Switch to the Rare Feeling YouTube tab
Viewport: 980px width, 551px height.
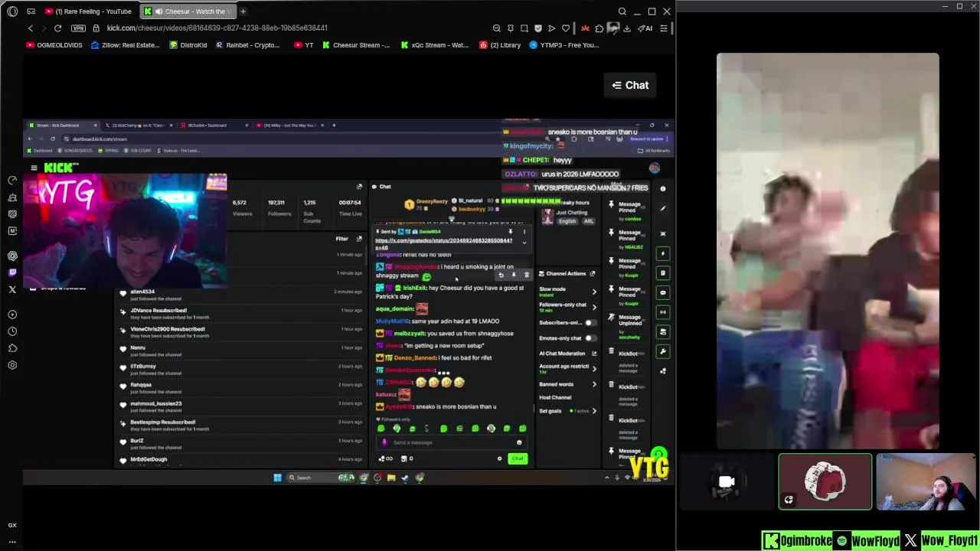(x=88, y=11)
